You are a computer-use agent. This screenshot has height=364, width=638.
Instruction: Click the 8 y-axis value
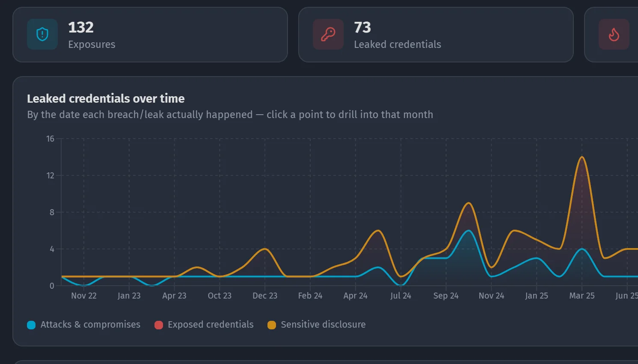click(52, 212)
